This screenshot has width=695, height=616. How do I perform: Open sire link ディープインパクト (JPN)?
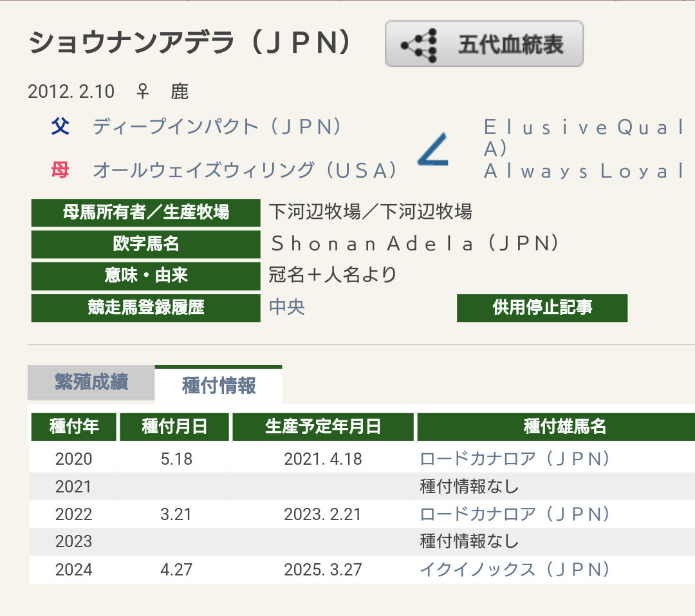click(216, 127)
